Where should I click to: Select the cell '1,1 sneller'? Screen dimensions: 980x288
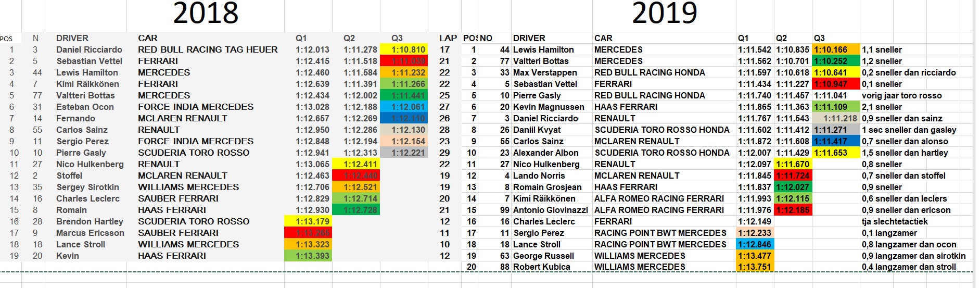tap(882, 49)
